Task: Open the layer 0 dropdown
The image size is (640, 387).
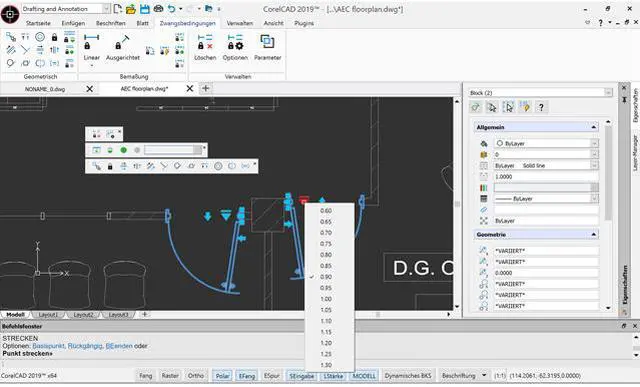Action: coord(594,154)
